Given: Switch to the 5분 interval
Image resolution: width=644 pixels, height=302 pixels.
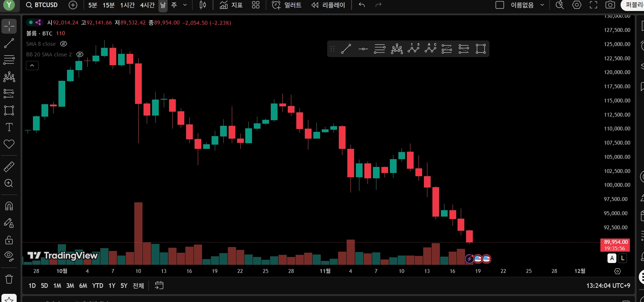Looking at the screenshot, I should pyautogui.click(x=93, y=5).
